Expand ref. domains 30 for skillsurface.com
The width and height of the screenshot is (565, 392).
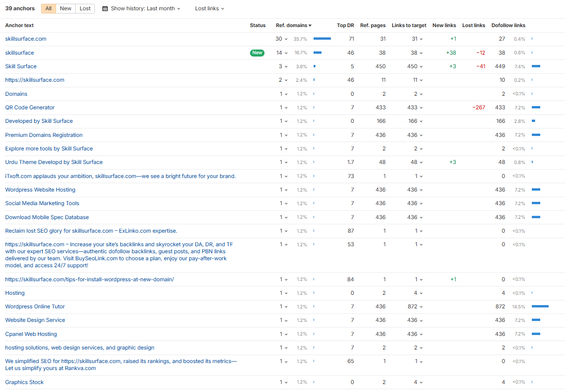click(x=281, y=39)
